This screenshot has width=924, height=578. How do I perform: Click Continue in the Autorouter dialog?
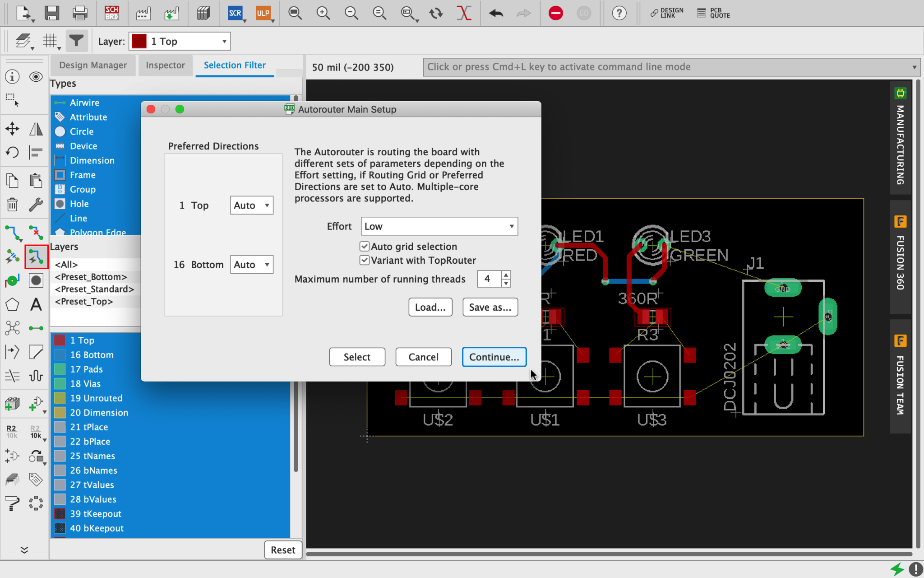494,357
